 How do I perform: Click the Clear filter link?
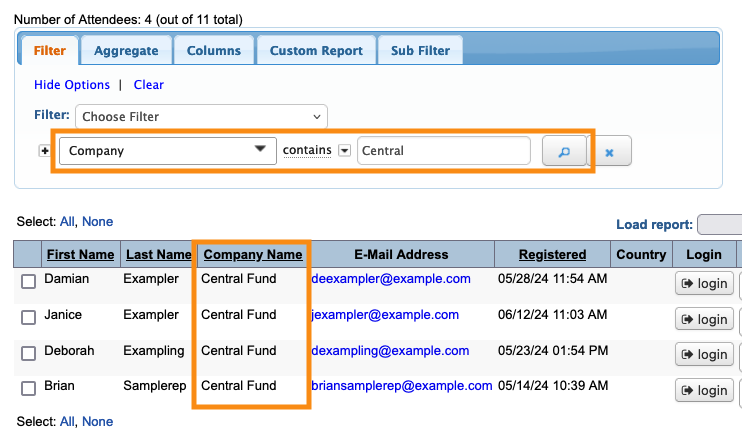[148, 85]
